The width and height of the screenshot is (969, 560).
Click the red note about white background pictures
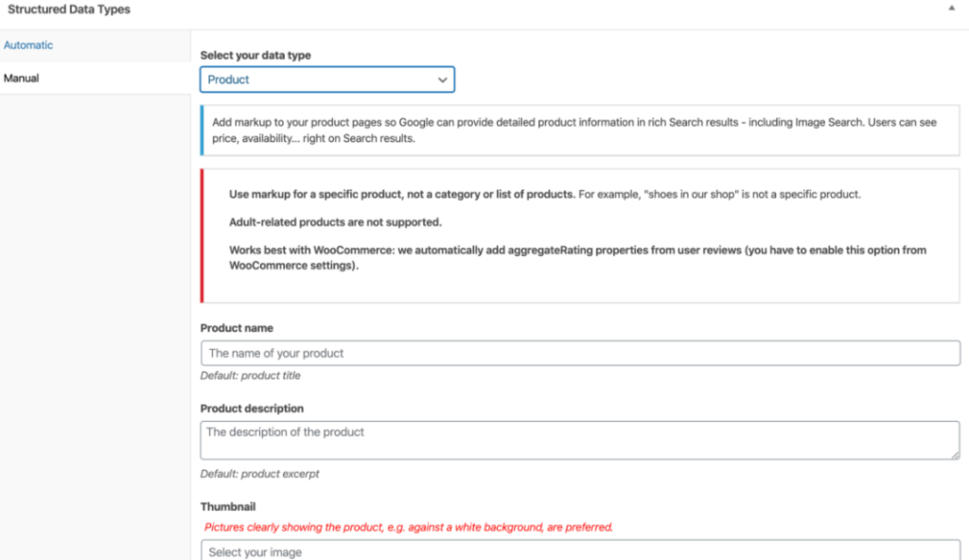409,527
